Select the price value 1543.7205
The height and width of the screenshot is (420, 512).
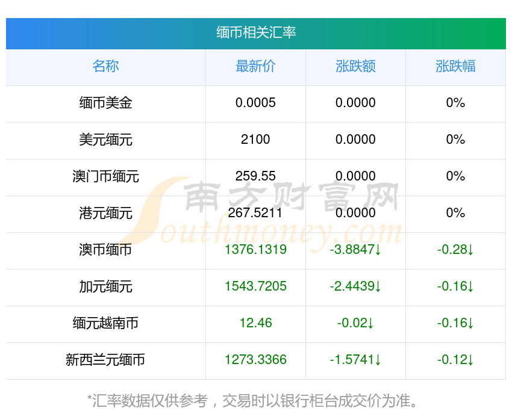(255, 286)
